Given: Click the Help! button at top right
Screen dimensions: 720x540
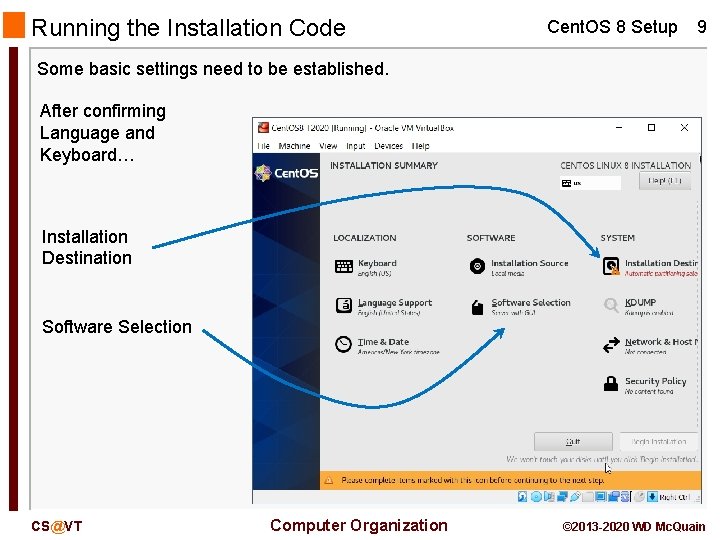Looking at the screenshot, I should 665,181.
